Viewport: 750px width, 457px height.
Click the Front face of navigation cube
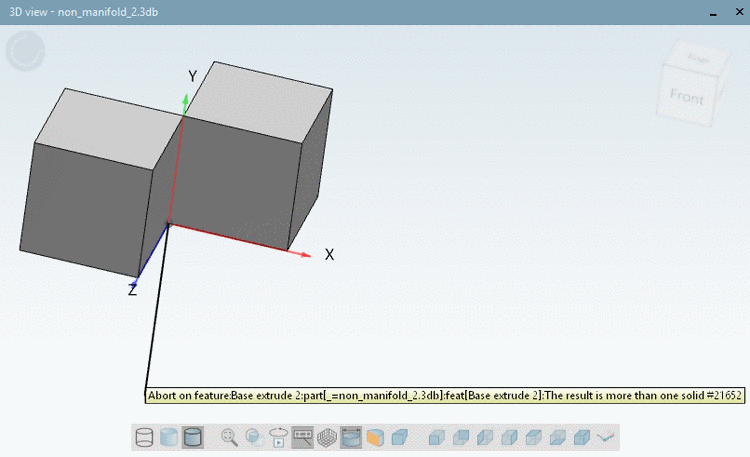click(x=687, y=97)
